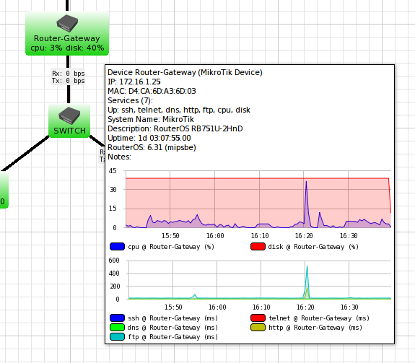Click the RouterOS 6.31 version line
415x363 pixels.
pyautogui.click(x=152, y=147)
